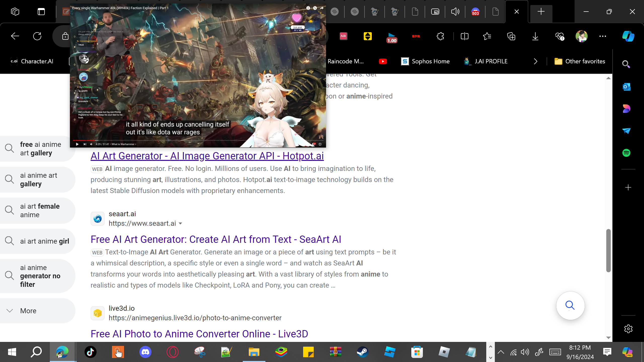Click the chevron below the video progress bar
The width and height of the screenshot is (644, 362).
coord(198,144)
